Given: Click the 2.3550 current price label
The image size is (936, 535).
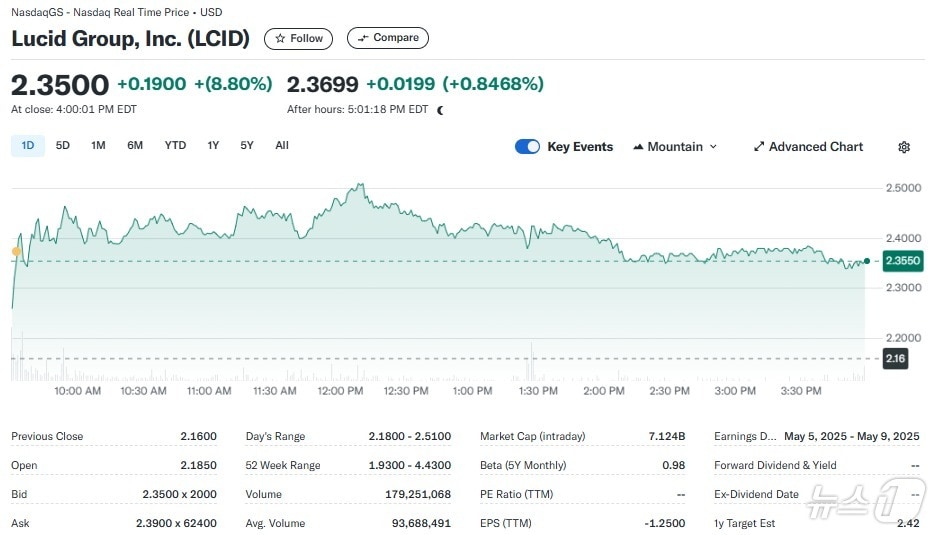Looking at the screenshot, I should pyautogui.click(x=902, y=260).
